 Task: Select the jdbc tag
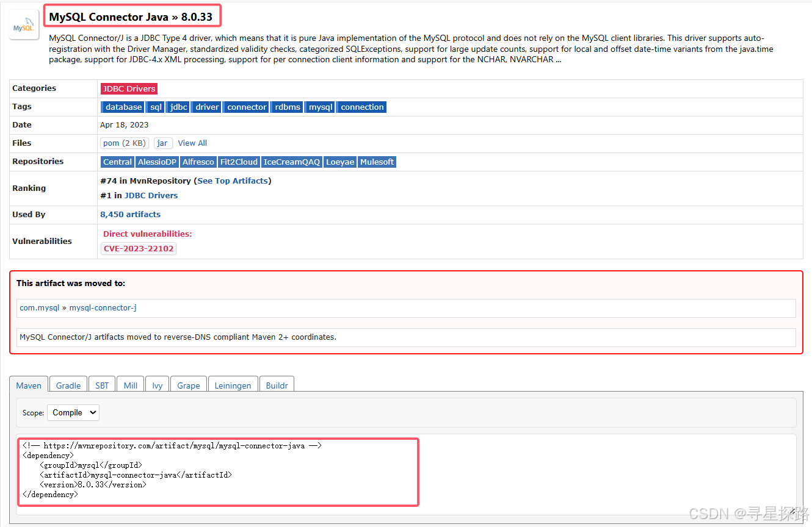178,107
